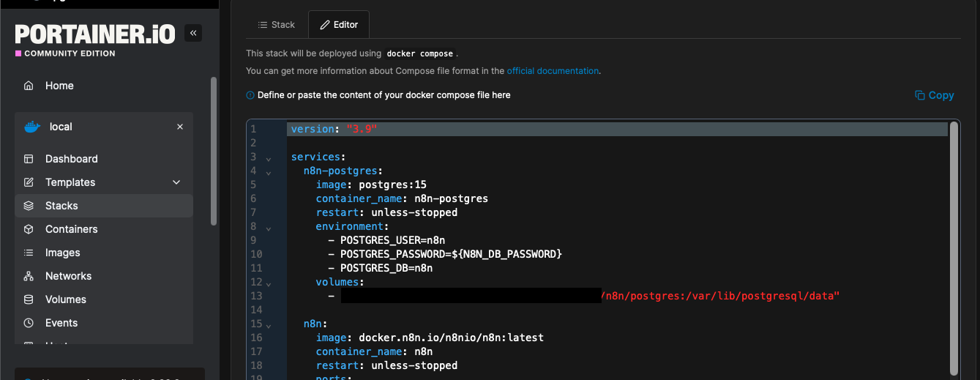The image size is (980, 380).
Task: Click the Containers cube icon
Action: (29, 229)
